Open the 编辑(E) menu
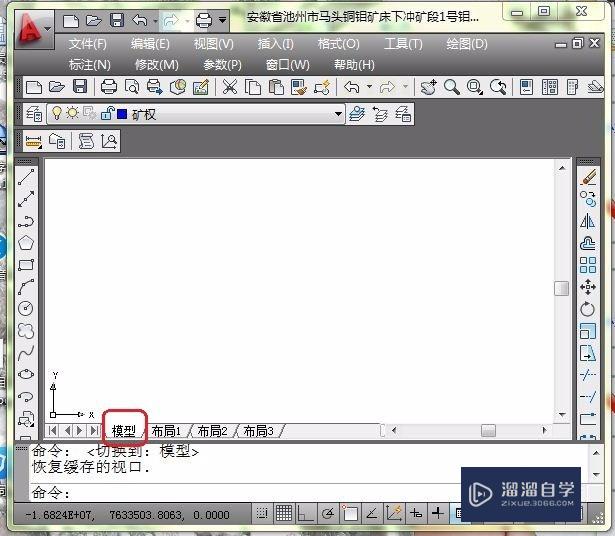The image size is (615, 536). click(x=151, y=44)
